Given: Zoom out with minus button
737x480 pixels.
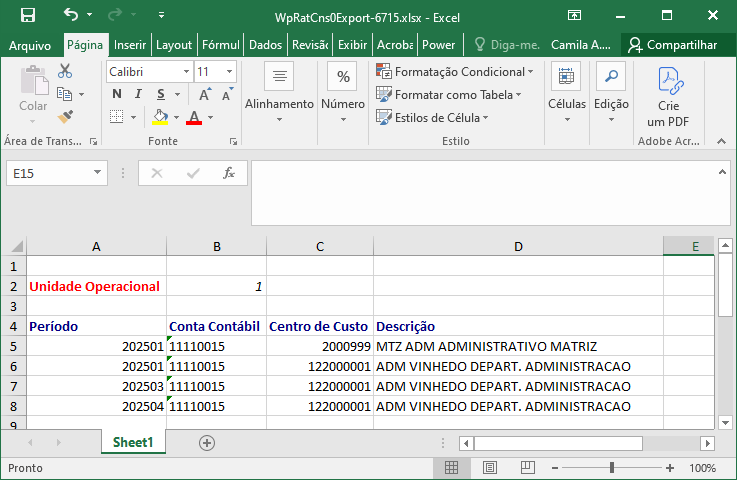Looking at the screenshot, I should tap(555, 468).
